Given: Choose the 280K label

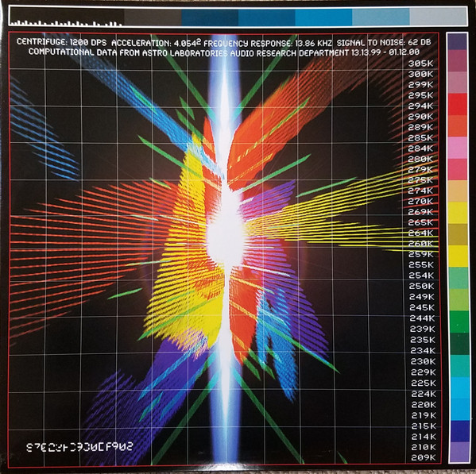Looking at the screenshot, I should pyautogui.click(x=420, y=159).
